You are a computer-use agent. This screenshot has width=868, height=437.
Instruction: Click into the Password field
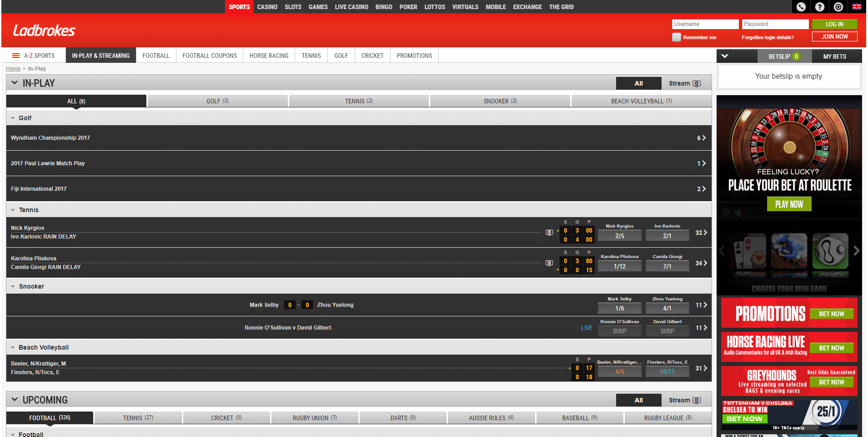pyautogui.click(x=775, y=24)
